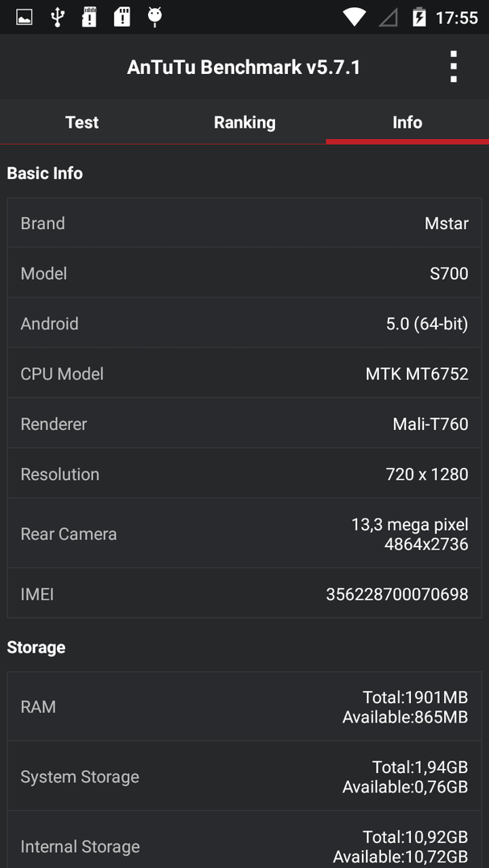Image resolution: width=489 pixels, height=868 pixels.
Task: Tap the second SD card notification icon
Action: pyautogui.click(x=121, y=17)
